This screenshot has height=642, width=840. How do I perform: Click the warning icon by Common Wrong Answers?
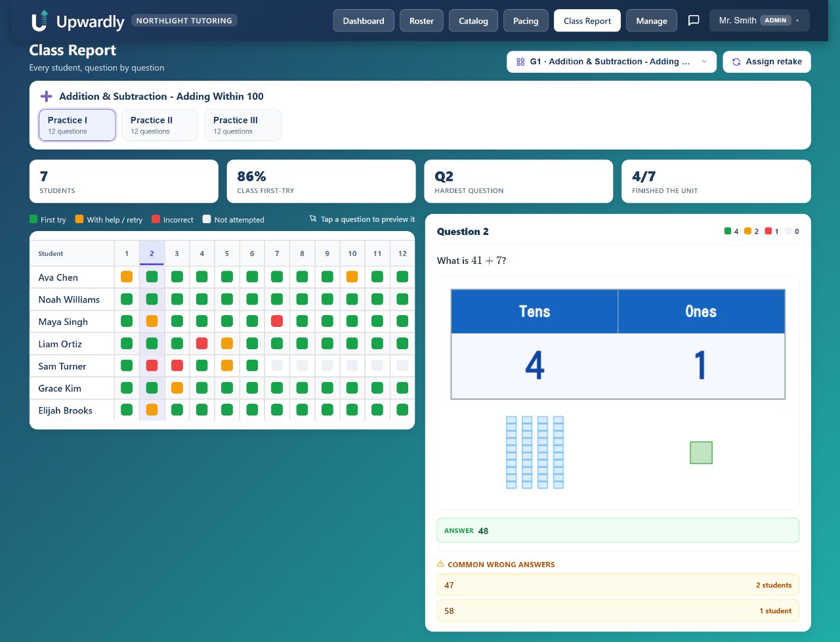[440, 564]
